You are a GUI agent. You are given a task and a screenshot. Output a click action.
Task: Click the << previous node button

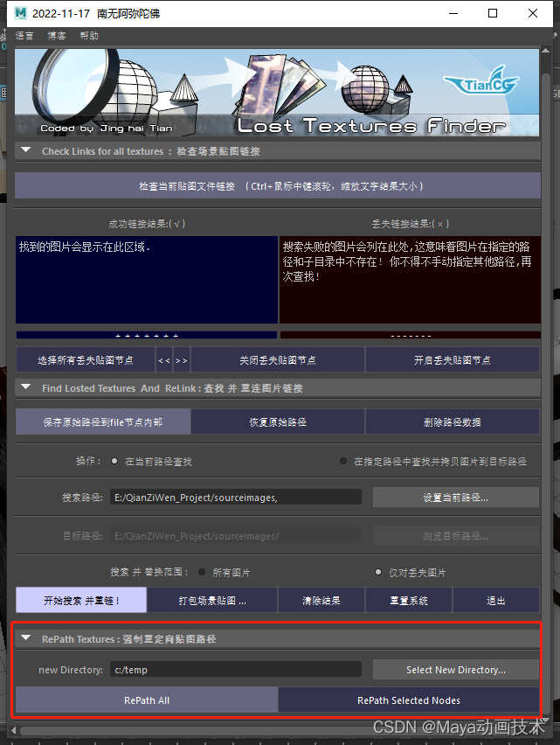(164, 360)
